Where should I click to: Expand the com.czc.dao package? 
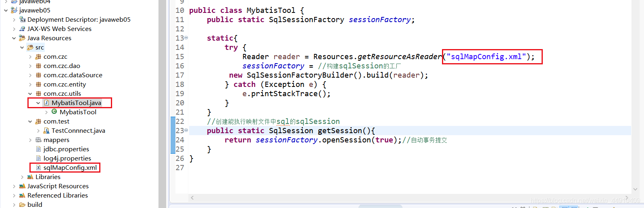click(30, 66)
